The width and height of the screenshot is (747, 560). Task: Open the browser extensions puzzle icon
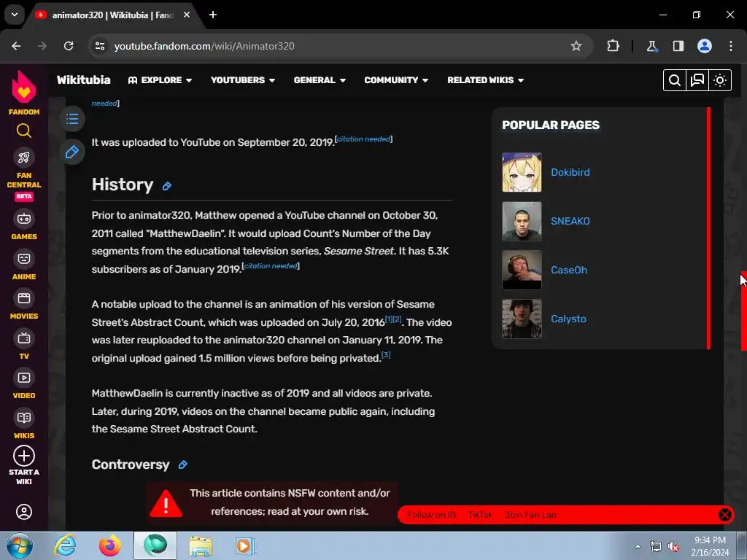click(x=613, y=46)
